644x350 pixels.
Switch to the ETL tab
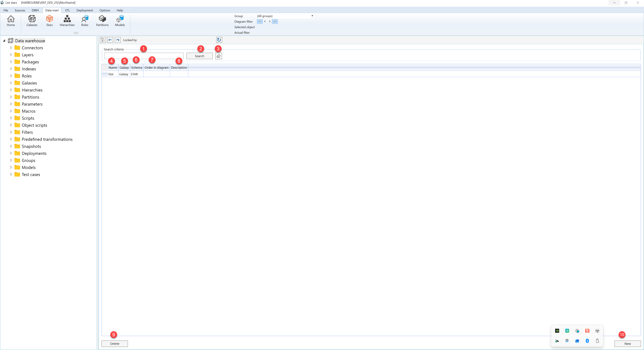pos(67,10)
